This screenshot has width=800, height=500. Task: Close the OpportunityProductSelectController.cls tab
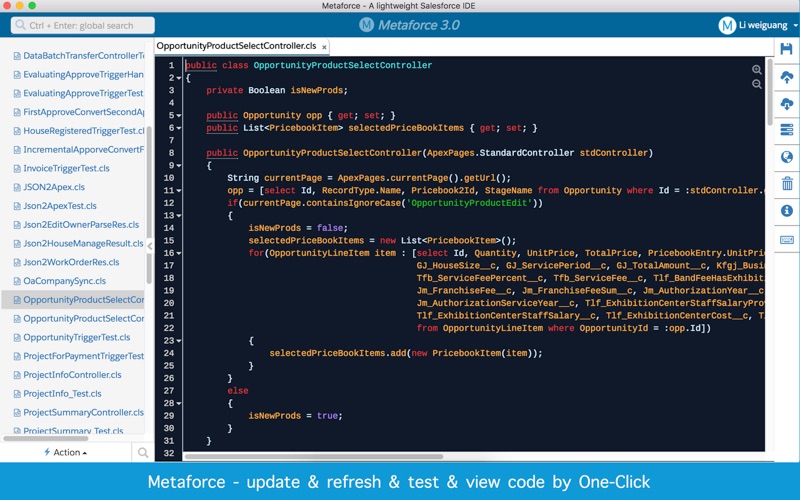point(324,47)
